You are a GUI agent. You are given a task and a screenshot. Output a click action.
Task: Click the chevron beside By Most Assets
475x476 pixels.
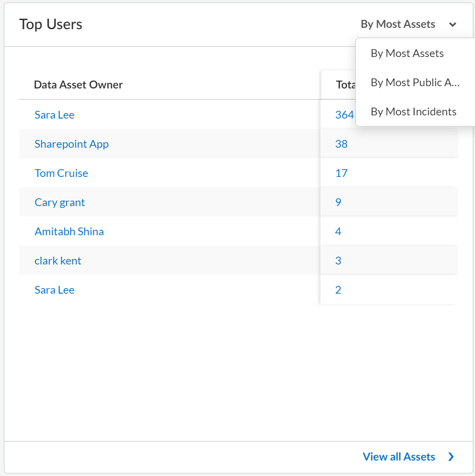[452, 25]
